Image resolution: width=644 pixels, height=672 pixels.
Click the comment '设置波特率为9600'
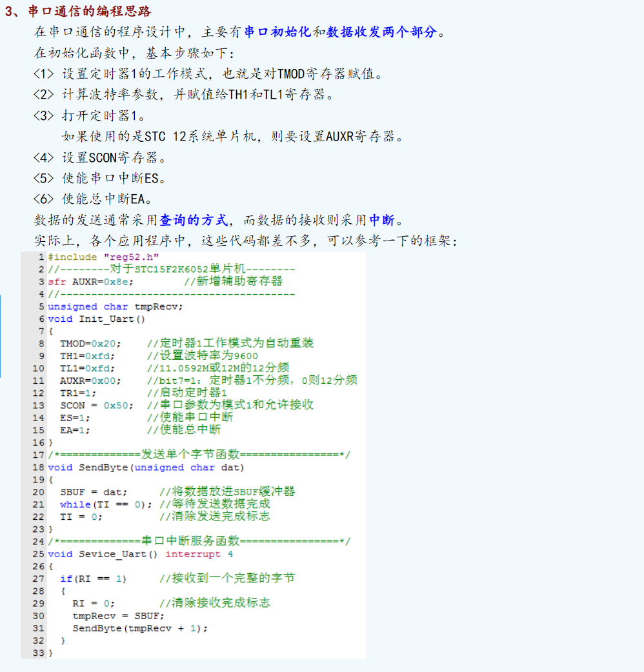(203, 356)
